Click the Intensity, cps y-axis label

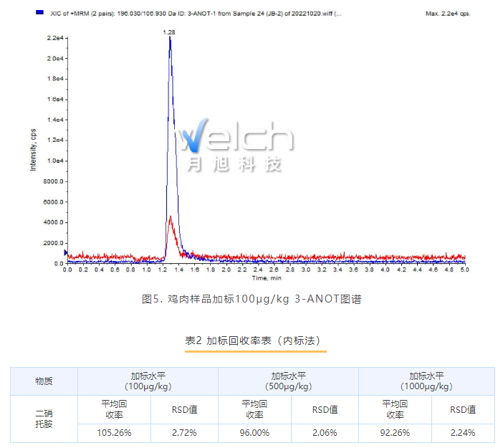click(33, 149)
